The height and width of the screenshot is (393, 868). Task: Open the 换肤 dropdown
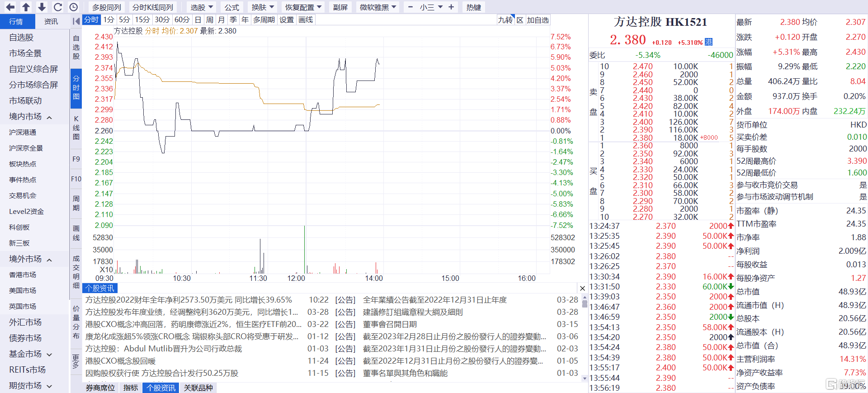[263, 7]
